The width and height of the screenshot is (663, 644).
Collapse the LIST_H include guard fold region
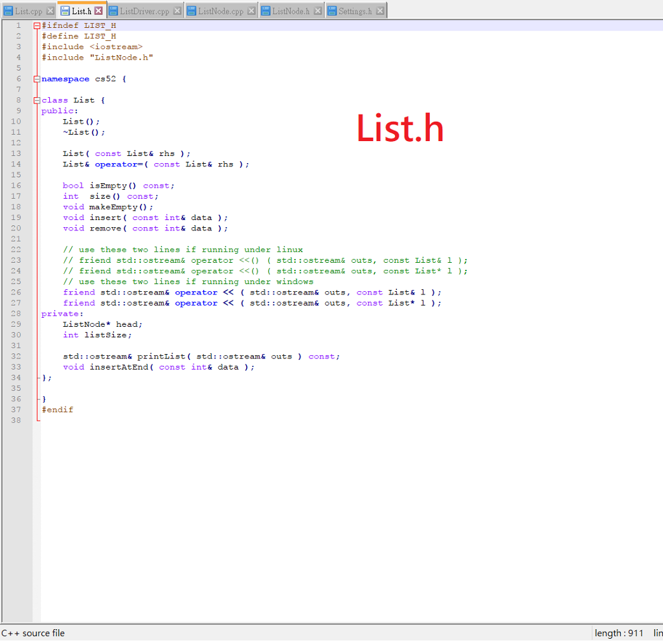(36, 25)
